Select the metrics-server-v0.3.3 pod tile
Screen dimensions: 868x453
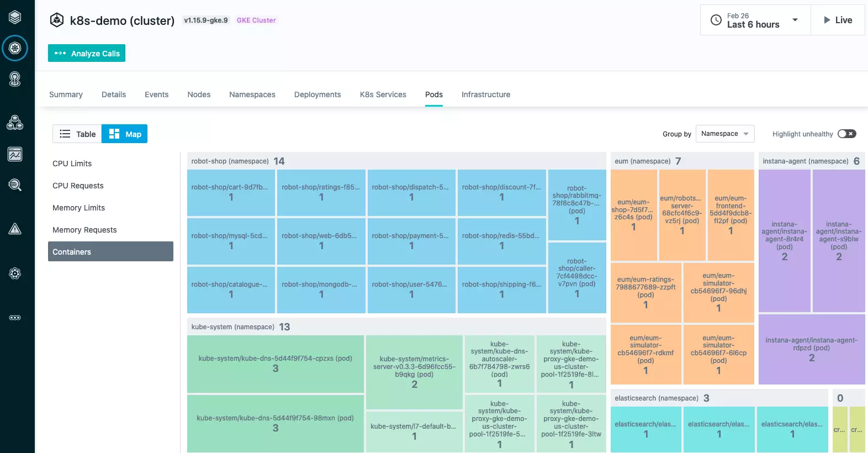coord(414,372)
